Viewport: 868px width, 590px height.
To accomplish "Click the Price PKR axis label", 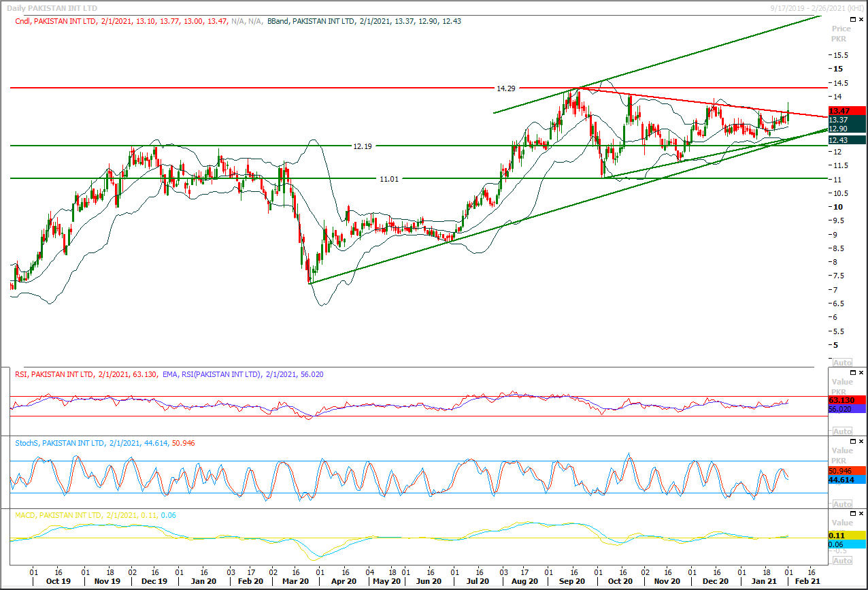I will [841, 33].
